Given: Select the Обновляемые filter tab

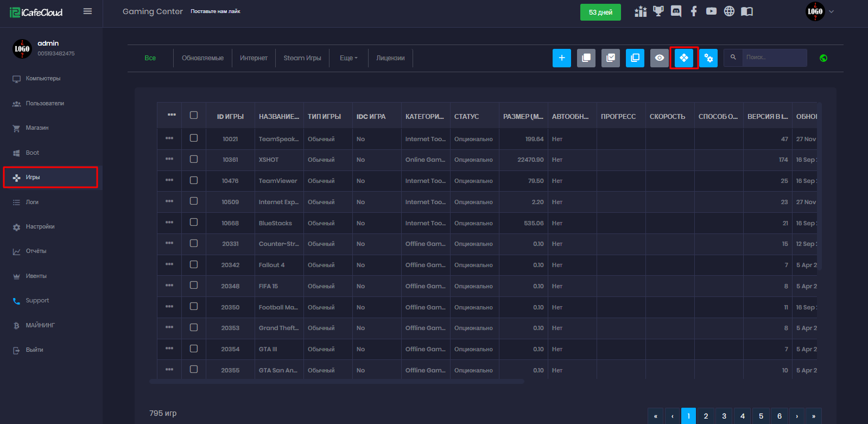Looking at the screenshot, I should (202, 58).
